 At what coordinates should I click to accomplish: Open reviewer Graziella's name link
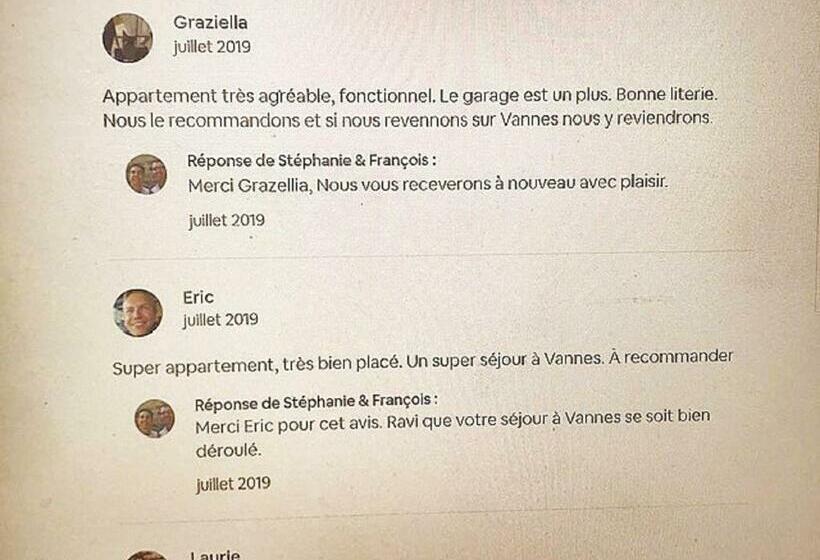[x=210, y=22]
